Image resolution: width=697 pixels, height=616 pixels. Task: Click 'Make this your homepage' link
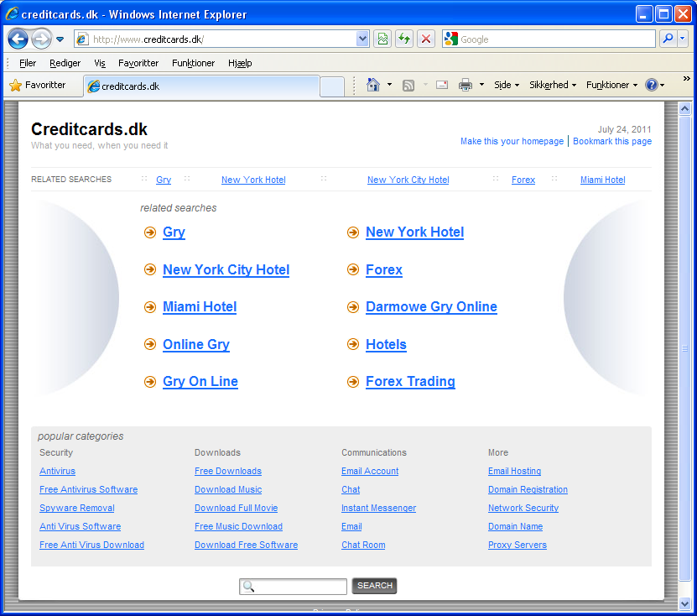pyautogui.click(x=512, y=142)
